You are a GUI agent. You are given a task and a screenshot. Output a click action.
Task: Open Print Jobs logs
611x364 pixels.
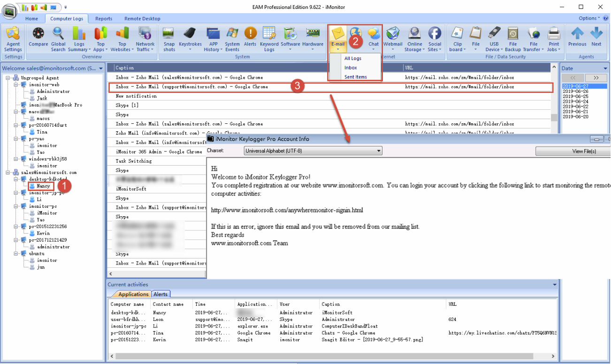click(x=554, y=39)
